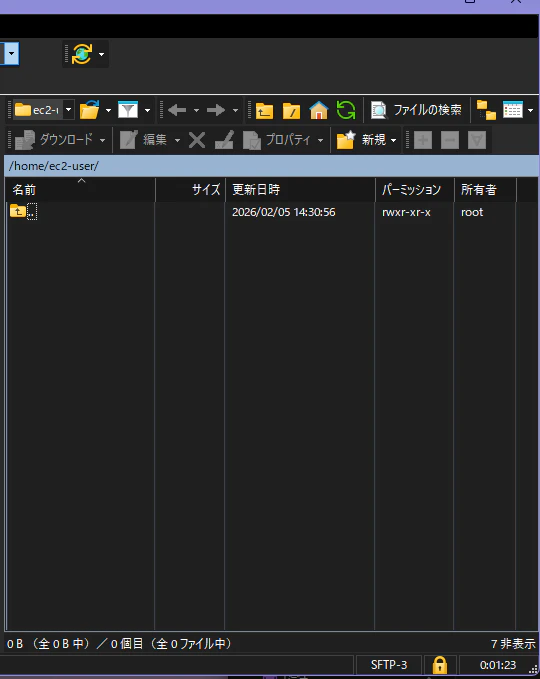Click the directory tree toggle icon
Image resolution: width=540 pixels, height=679 pixels.
pos(486,110)
